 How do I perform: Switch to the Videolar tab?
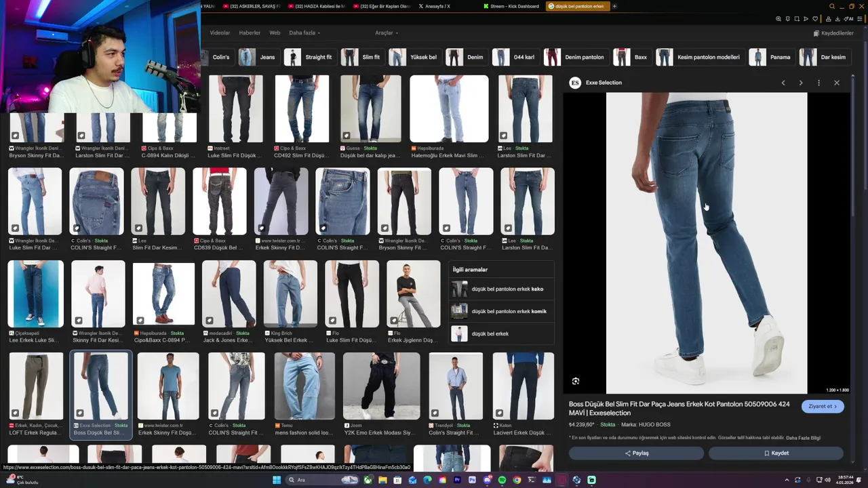tap(220, 33)
